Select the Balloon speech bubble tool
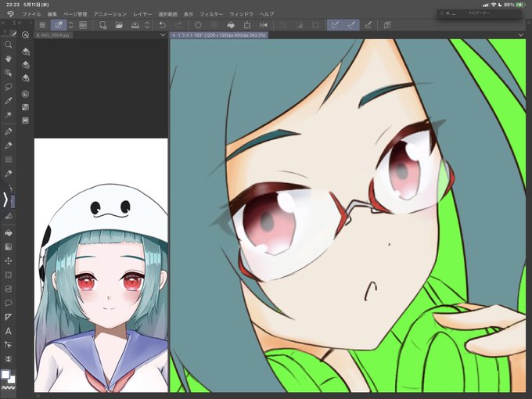 8,303
